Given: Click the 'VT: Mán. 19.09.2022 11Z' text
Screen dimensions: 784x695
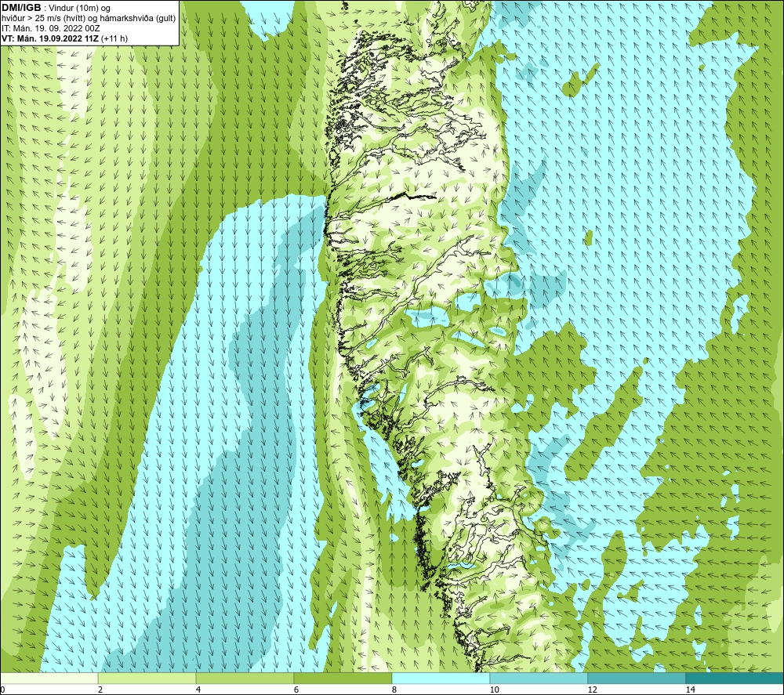Looking at the screenshot, I should coord(50,38).
